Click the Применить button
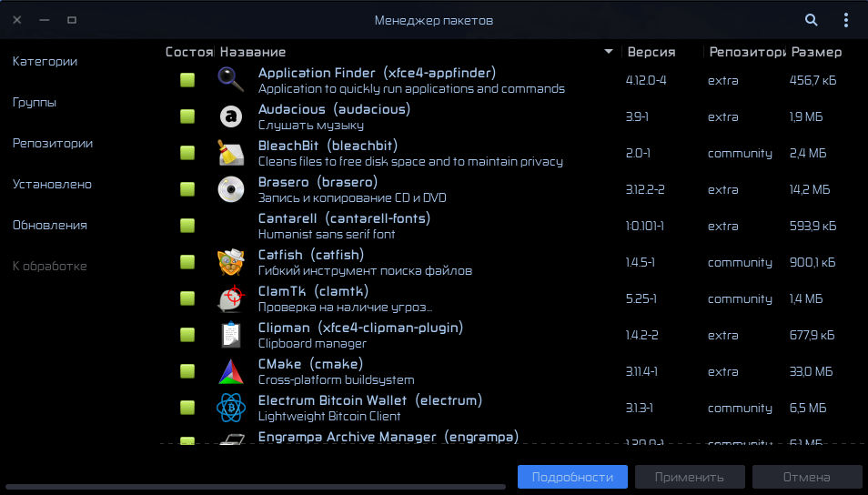The width and height of the screenshot is (868, 495). [689, 477]
